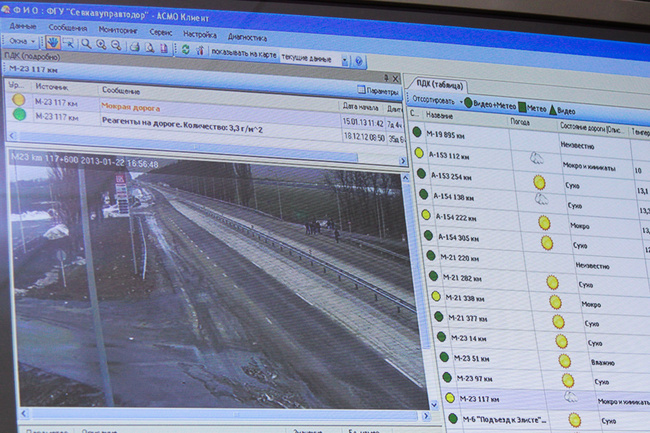Switch to the ПДК (таблица) tab
Viewport: 650px width, 433px height.
click(x=439, y=85)
